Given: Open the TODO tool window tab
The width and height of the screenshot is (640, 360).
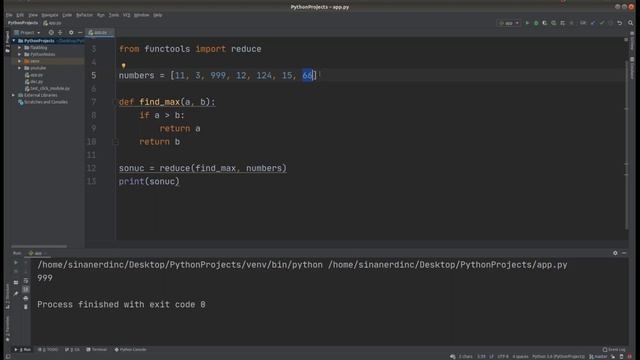Looking at the screenshot, I should (x=48, y=350).
